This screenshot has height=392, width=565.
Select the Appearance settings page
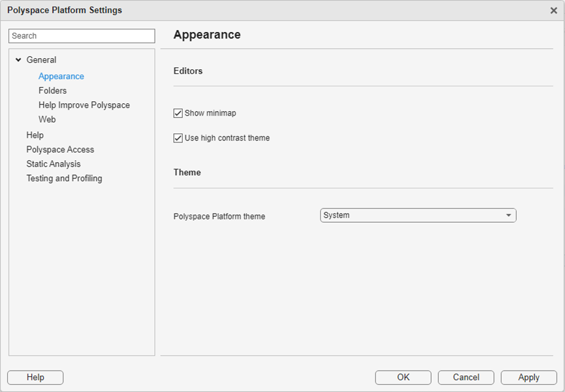tap(61, 76)
